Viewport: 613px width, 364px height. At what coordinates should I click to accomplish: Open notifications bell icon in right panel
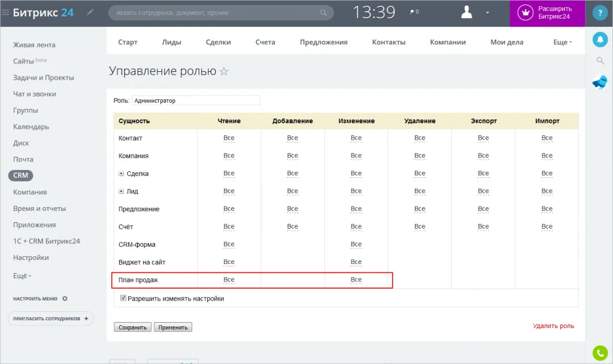[x=599, y=40]
